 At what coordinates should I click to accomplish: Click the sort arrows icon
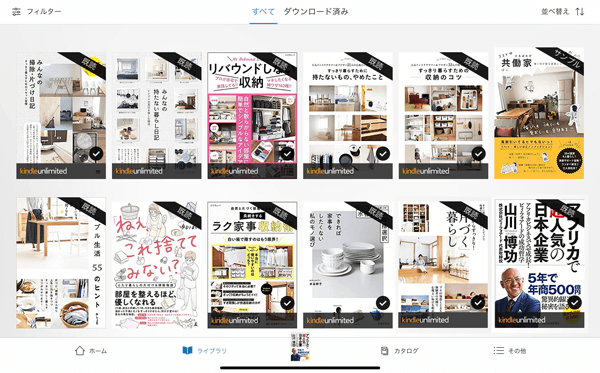tap(580, 12)
